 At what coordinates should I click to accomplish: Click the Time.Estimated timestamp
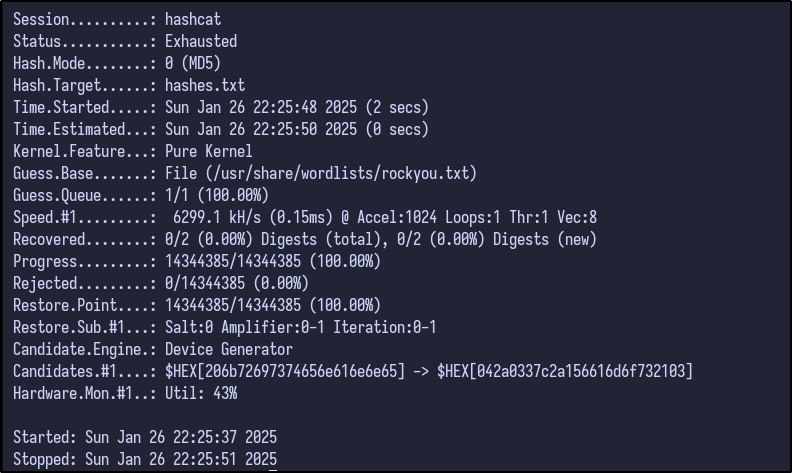(x=296, y=130)
